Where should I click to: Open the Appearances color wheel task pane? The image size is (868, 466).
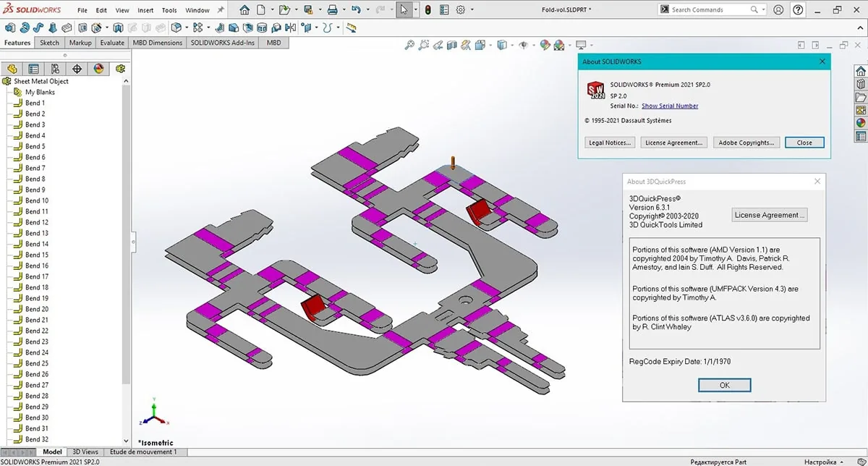(x=861, y=122)
